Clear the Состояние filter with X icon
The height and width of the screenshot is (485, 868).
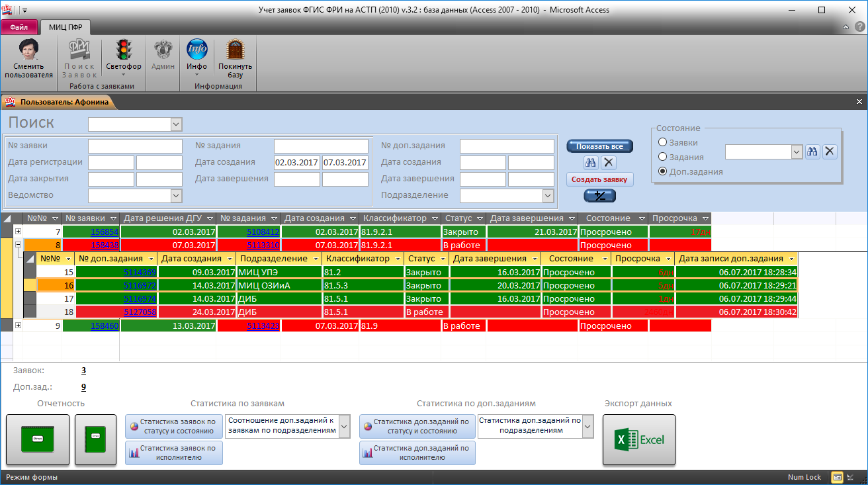point(830,152)
